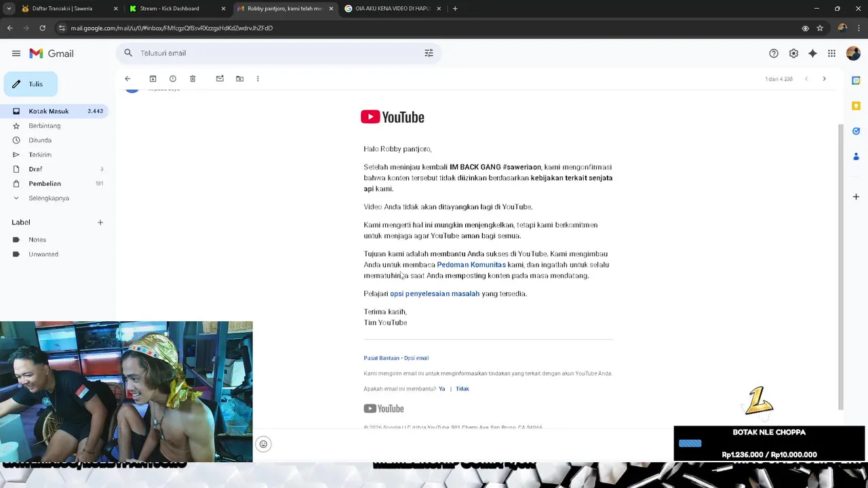
Task: Move email to a folder
Action: (x=239, y=79)
